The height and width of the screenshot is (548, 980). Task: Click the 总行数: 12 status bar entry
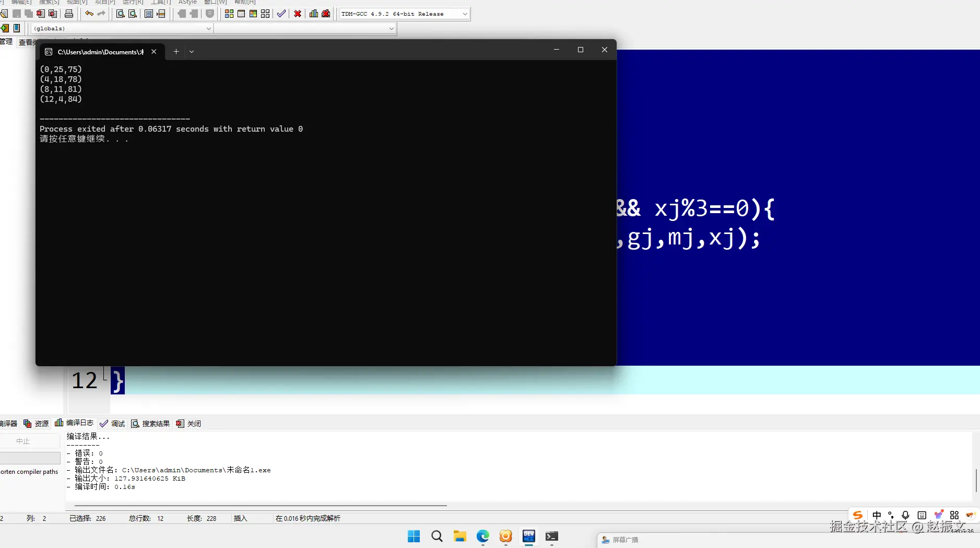(x=146, y=518)
